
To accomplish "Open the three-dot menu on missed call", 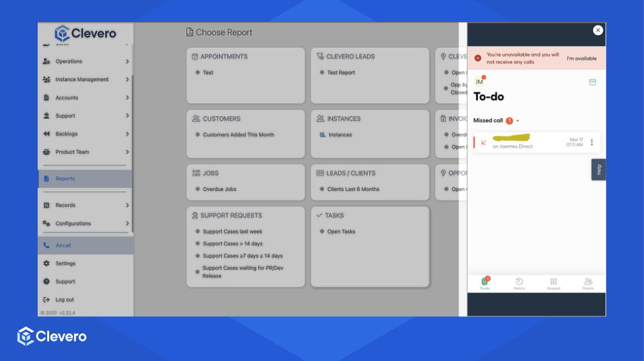I will click(x=592, y=143).
